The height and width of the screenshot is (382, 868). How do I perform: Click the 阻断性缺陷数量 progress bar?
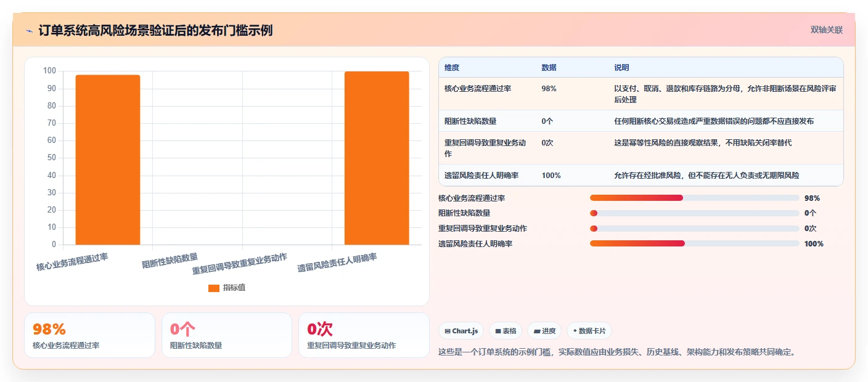tap(694, 213)
